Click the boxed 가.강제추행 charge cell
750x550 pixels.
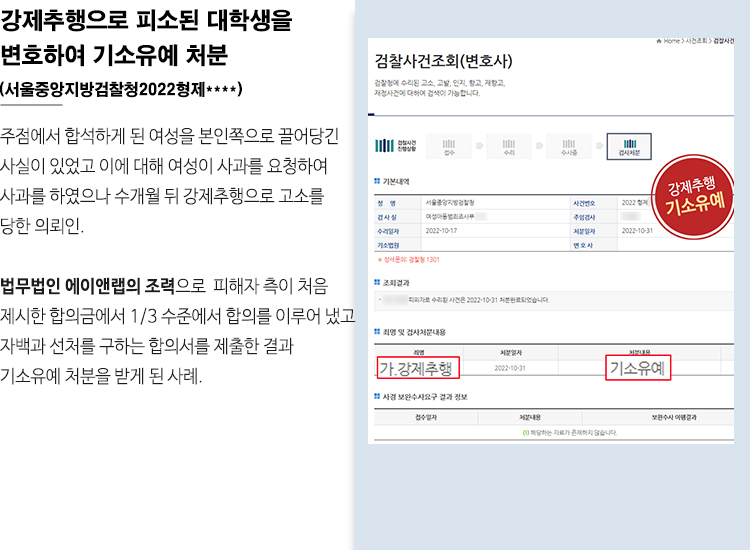tap(418, 369)
